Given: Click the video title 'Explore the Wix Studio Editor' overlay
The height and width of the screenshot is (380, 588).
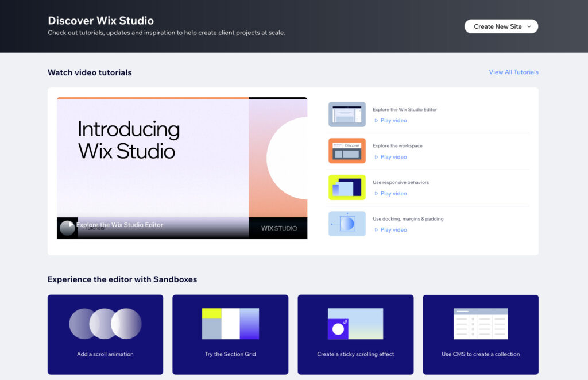Looking at the screenshot, I should point(119,225).
